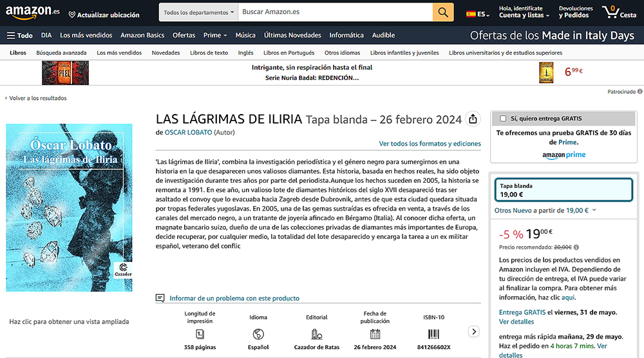This screenshot has height=358, width=644.
Task: Select Búsqueda avanzada in books subnav
Action: click(61, 53)
